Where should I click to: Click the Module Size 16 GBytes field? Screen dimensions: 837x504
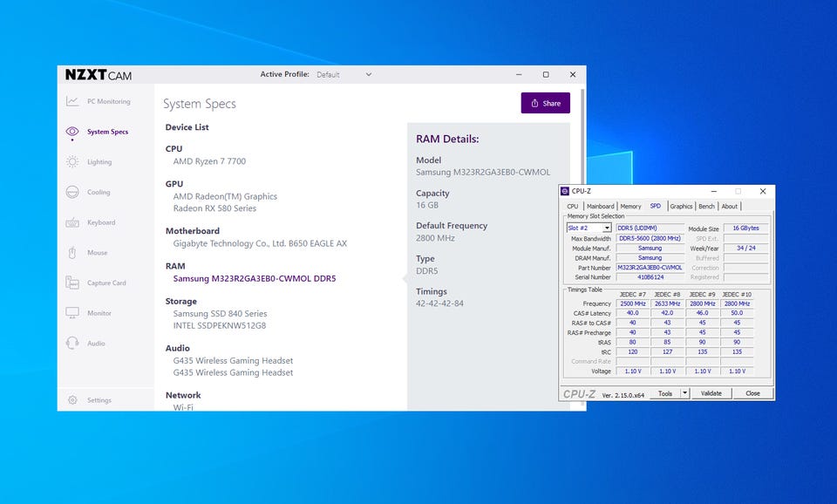coord(745,228)
